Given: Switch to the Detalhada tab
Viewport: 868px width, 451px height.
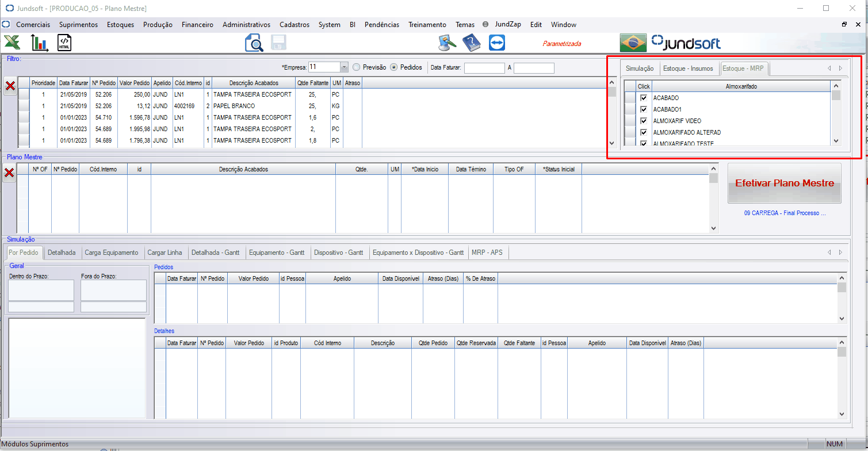Looking at the screenshot, I should [x=62, y=253].
